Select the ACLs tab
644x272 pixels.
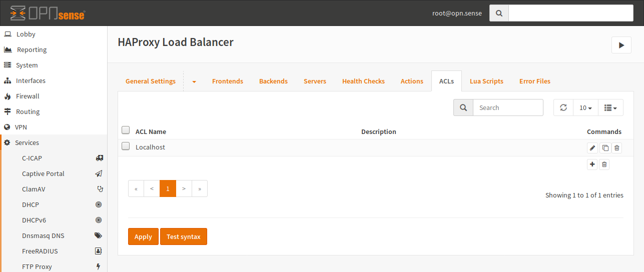coord(446,81)
